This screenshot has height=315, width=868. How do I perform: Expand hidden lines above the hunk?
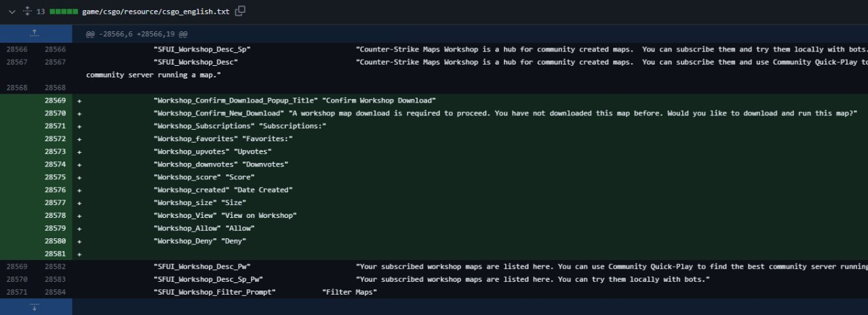35,33
